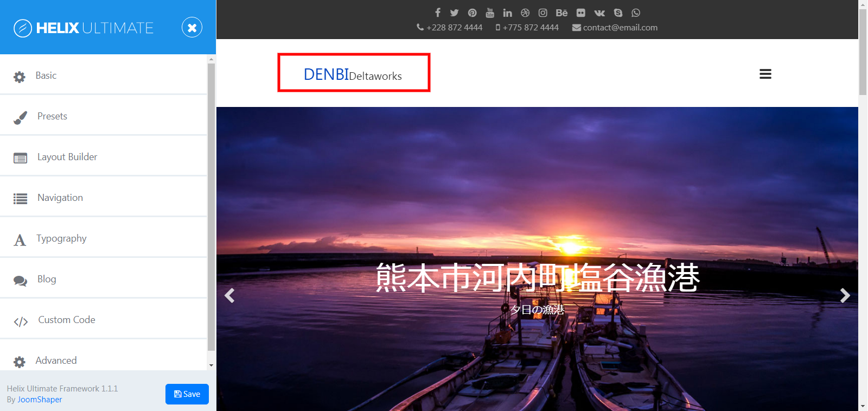Close the Helix Ultimate settings panel

pos(192,27)
